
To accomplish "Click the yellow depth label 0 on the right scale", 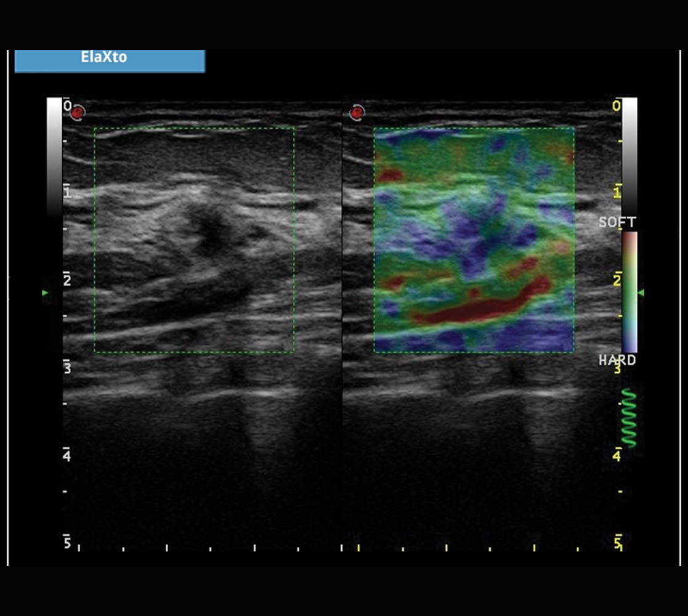I will pos(617,106).
